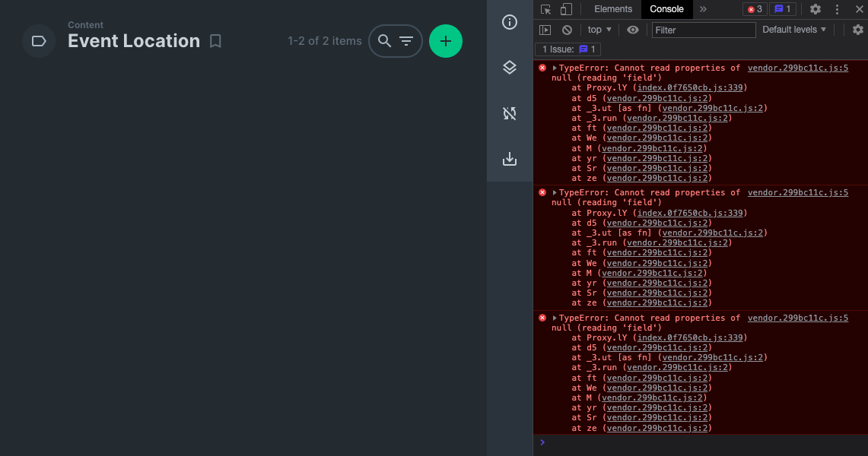Clear the console messages
Viewport: 868px width, 456px height.
coord(567,30)
